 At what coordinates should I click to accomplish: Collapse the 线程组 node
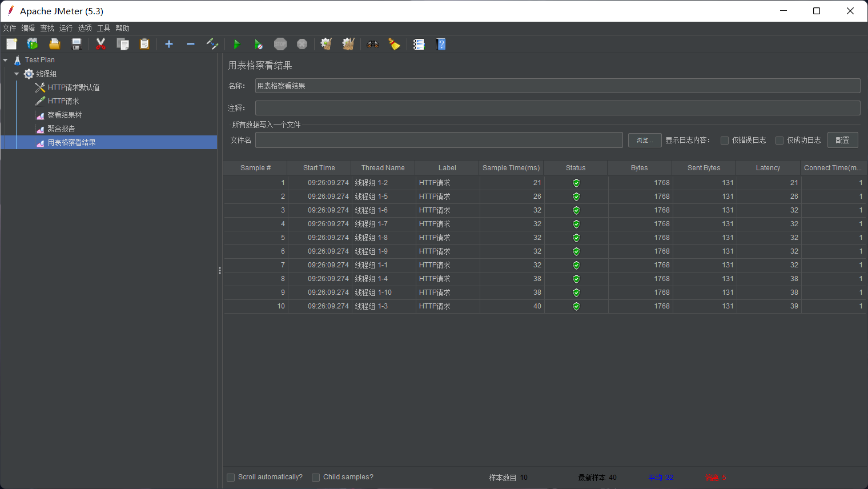(16, 73)
